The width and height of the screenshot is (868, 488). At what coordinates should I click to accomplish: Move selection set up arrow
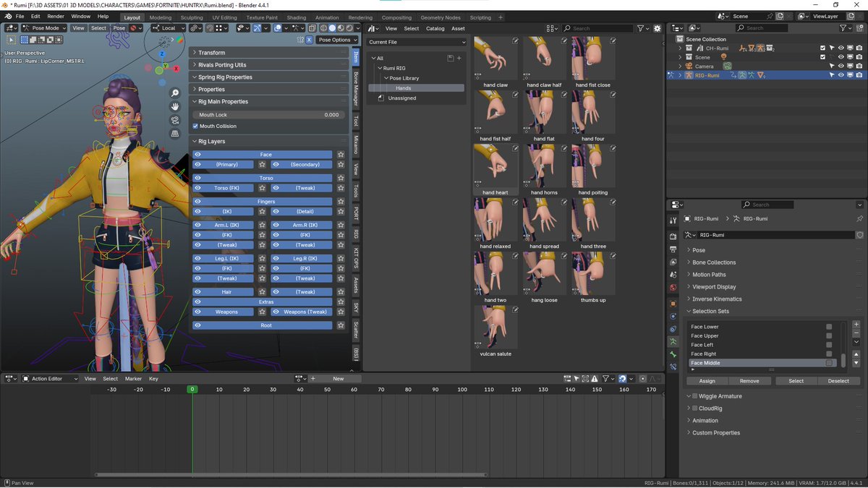856,354
